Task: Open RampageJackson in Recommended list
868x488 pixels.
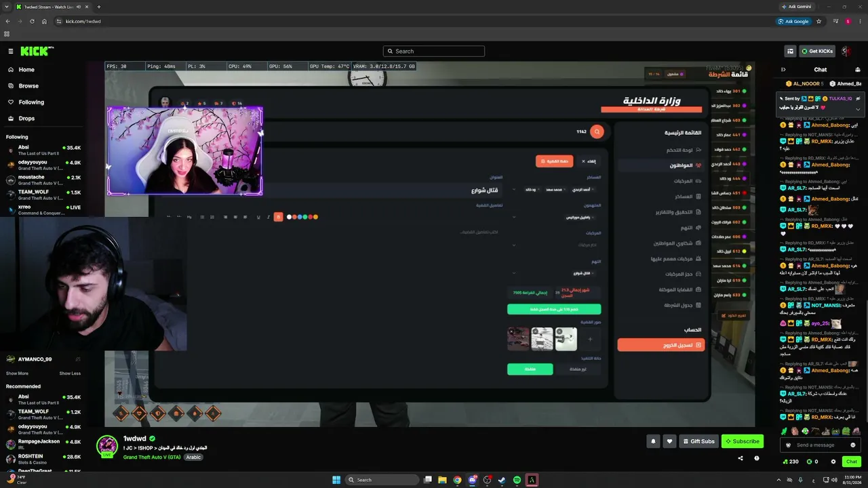Action: tap(42, 444)
